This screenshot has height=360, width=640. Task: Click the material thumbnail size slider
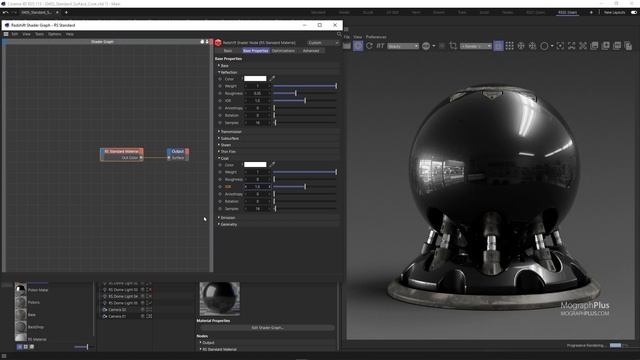pyautogui.click(x=83, y=347)
